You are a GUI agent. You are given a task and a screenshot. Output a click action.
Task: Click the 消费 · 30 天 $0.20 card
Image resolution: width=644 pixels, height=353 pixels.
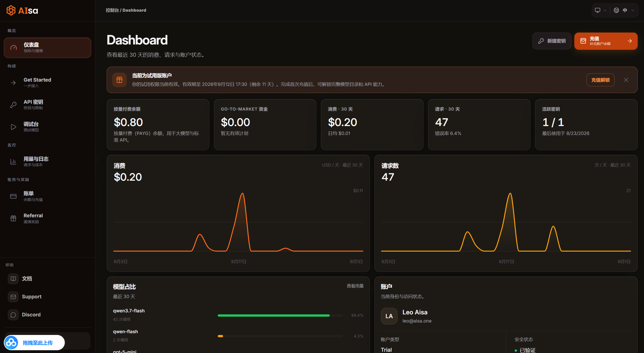372,125
